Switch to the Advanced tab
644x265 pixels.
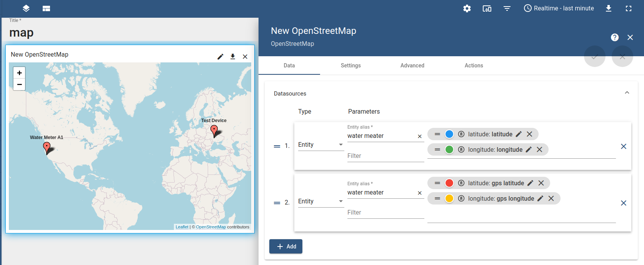[x=412, y=65]
